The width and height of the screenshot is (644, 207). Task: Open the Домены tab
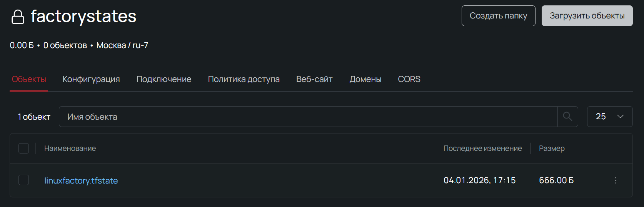(x=365, y=79)
